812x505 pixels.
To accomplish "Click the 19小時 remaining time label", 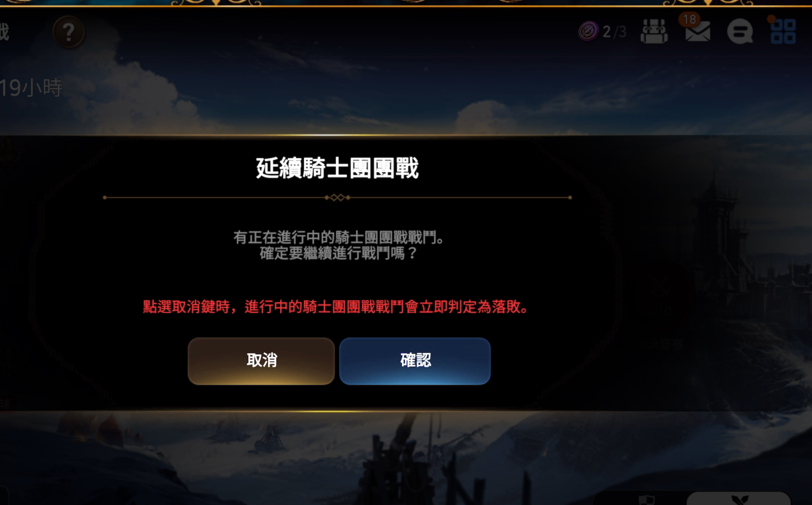I will 31,88.
